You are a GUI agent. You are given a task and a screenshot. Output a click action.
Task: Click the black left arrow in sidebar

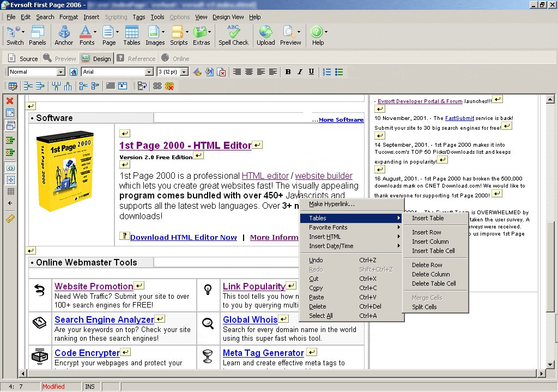coord(10,203)
